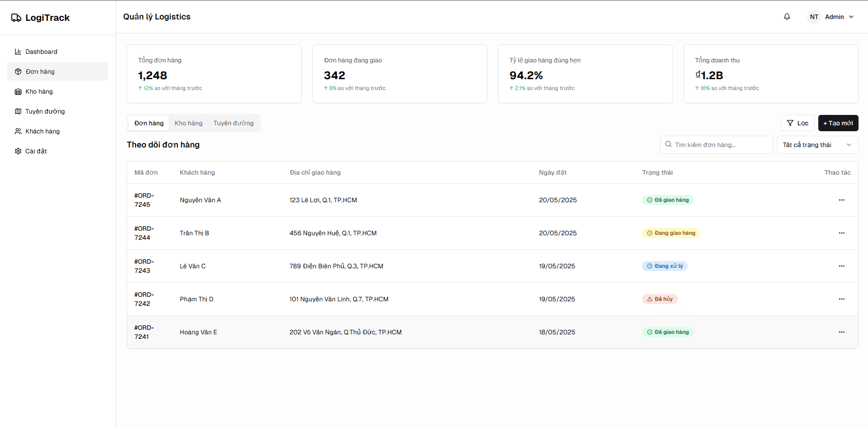Click the Dashboard chart icon in sidebar
Image resolution: width=868 pixels, height=428 pixels.
tap(18, 52)
